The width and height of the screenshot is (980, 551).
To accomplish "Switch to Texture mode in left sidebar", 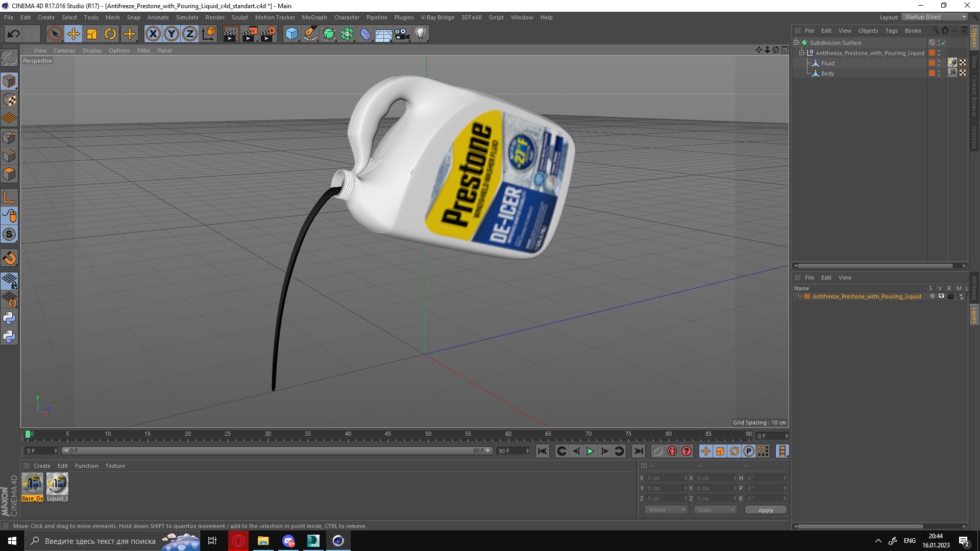I will click(9, 100).
